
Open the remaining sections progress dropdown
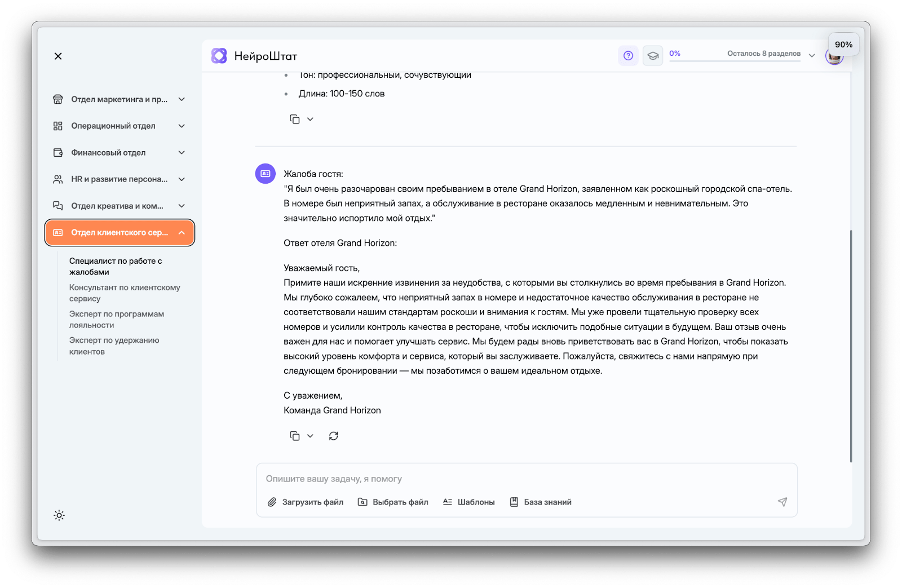[812, 55]
